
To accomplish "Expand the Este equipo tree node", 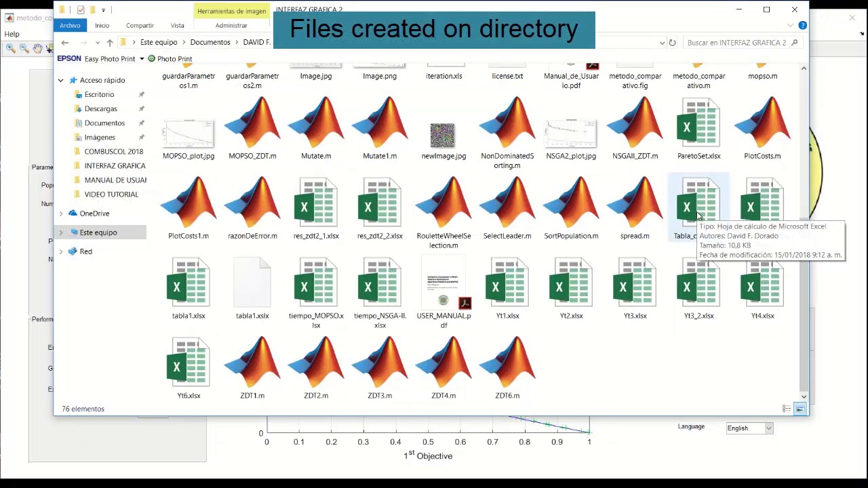I will coord(60,232).
